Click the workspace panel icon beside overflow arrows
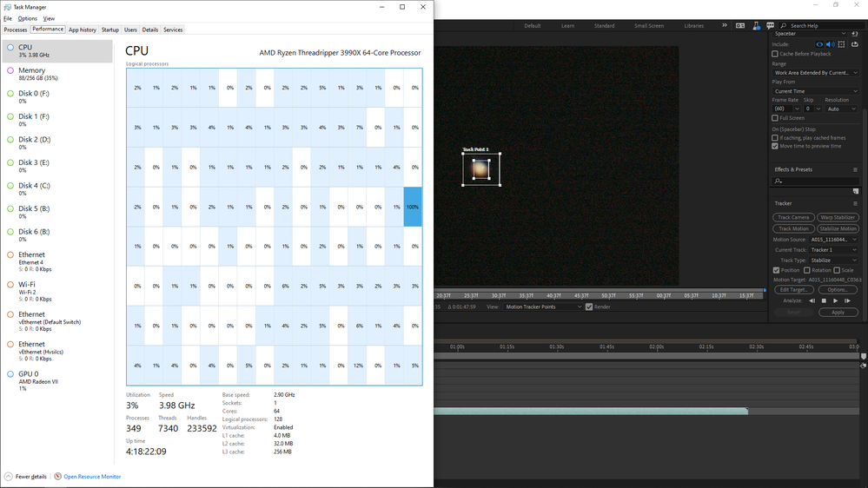Image resolution: width=868 pixels, height=488 pixels. pyautogui.click(x=740, y=25)
